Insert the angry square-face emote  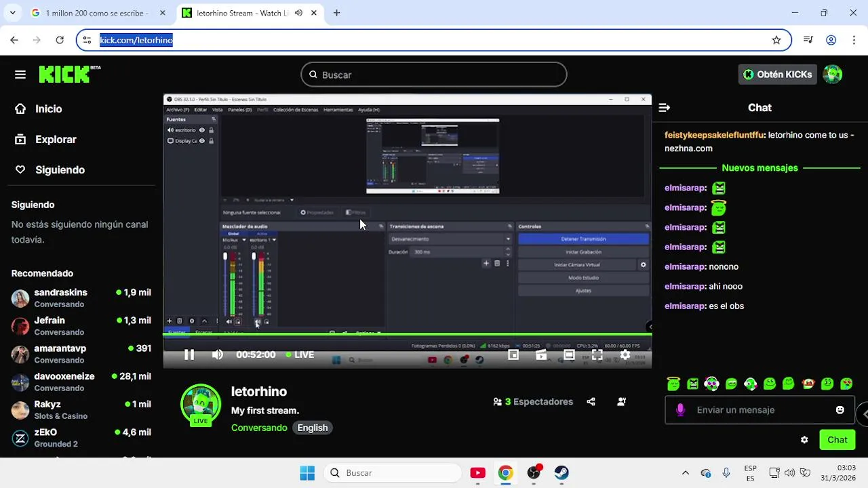[692, 384]
